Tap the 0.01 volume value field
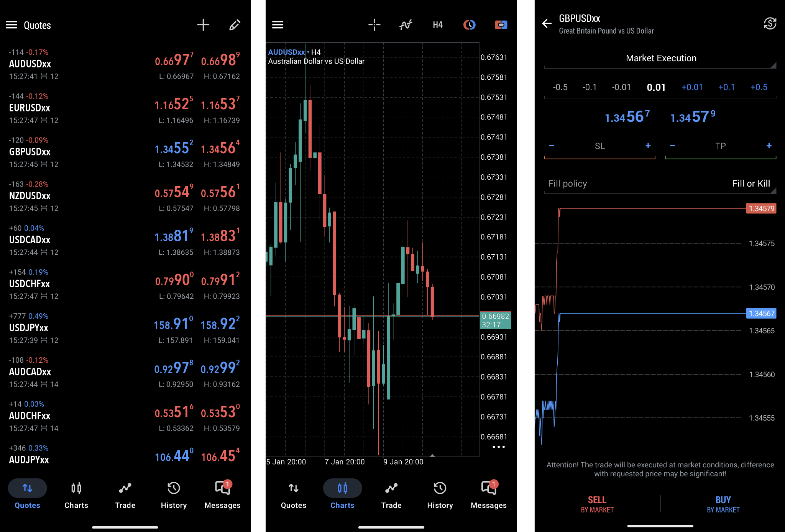785x532 pixels. [656, 87]
